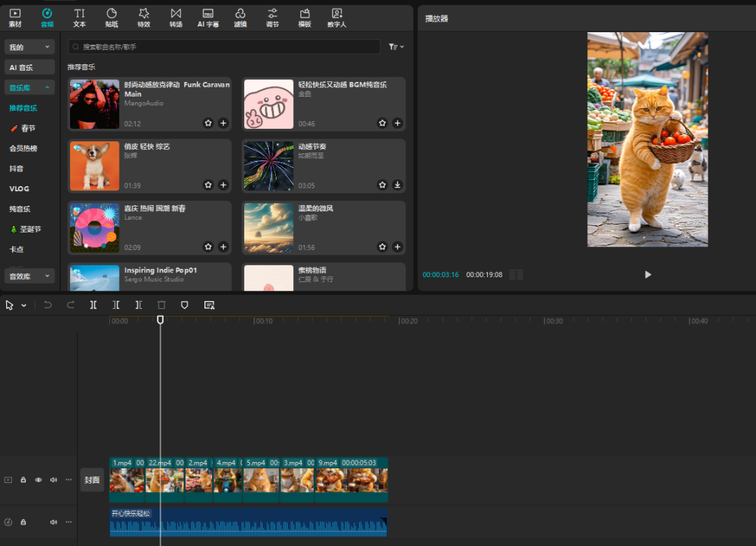Image resolution: width=756 pixels, height=546 pixels.
Task: Open the 模板 templates tab
Action: pyautogui.click(x=304, y=17)
